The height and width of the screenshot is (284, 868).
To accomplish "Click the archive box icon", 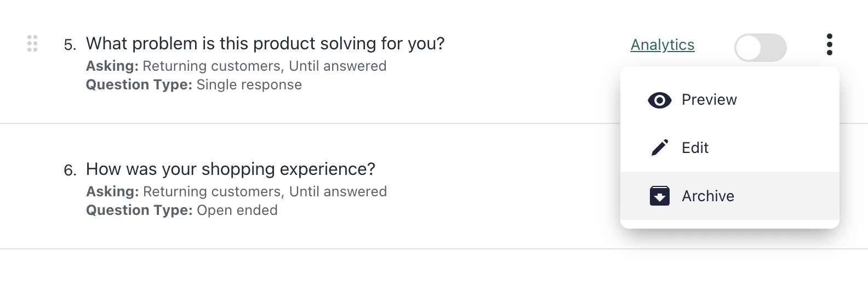I will [x=659, y=196].
